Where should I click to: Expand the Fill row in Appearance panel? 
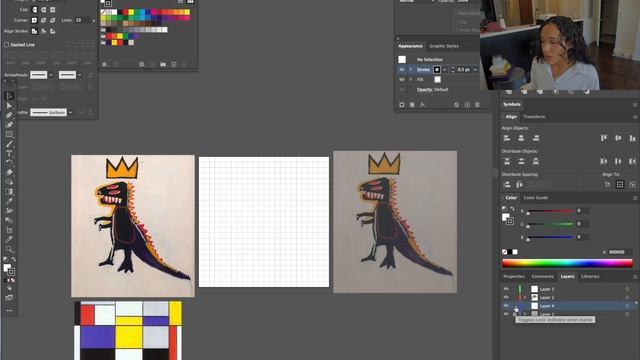411,80
